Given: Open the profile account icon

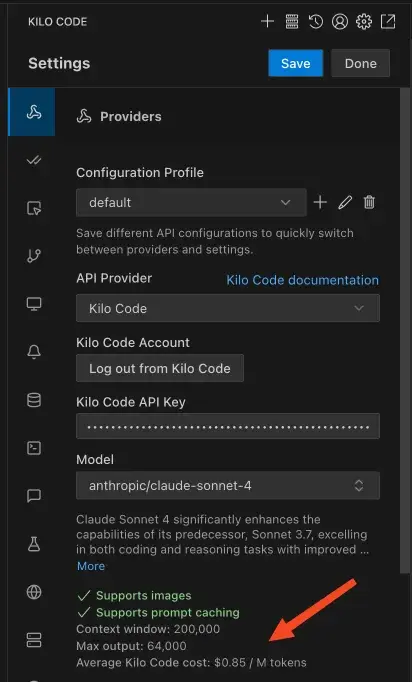Looking at the screenshot, I should tap(340, 21).
